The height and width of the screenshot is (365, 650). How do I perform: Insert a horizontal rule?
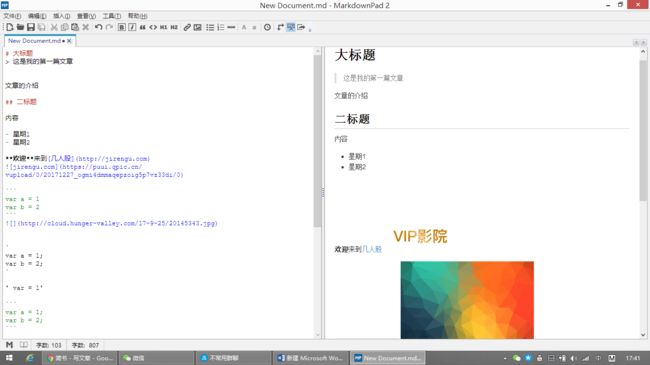tap(231, 27)
